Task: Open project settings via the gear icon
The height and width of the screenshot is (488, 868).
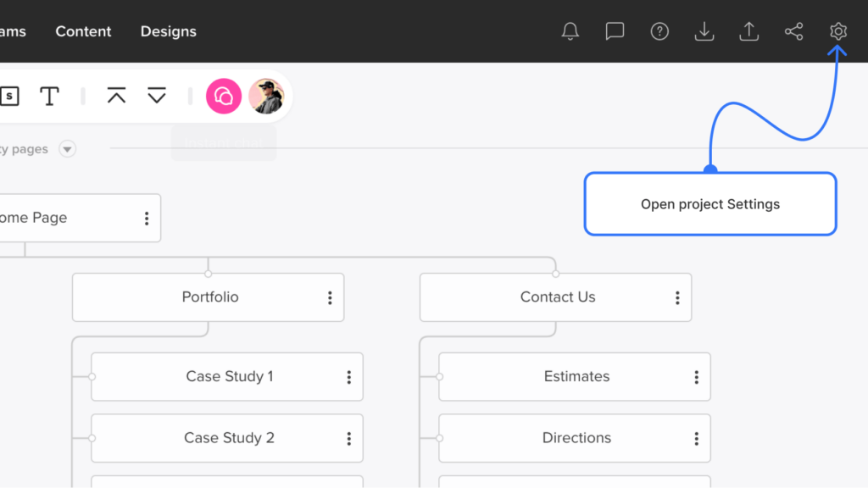Action: pyautogui.click(x=837, y=31)
